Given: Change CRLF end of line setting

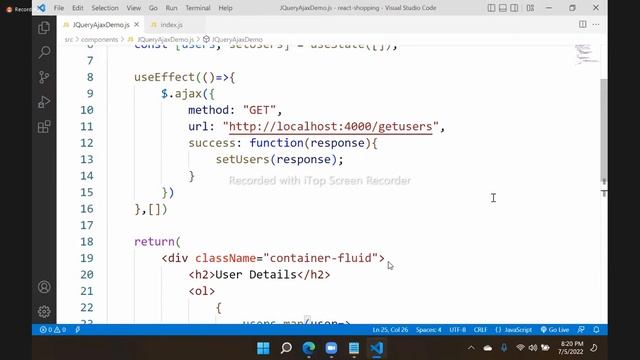Looking at the screenshot, I should click(x=480, y=330).
